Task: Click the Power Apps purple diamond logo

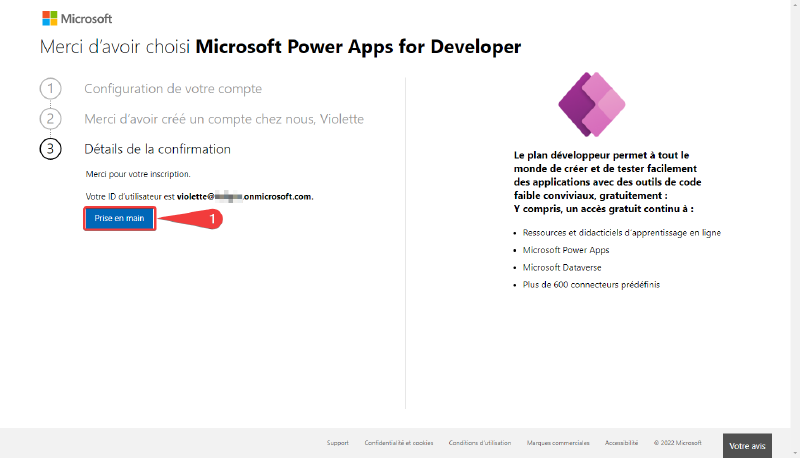Action: (x=592, y=105)
